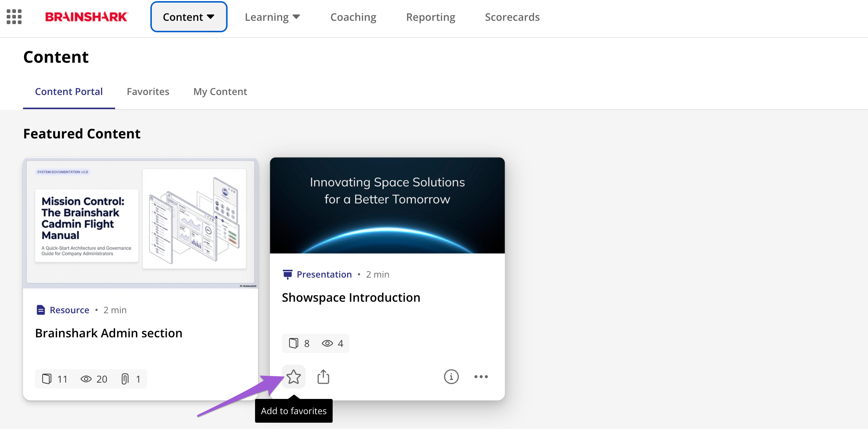Click the Presentation type label

pyautogui.click(x=324, y=274)
